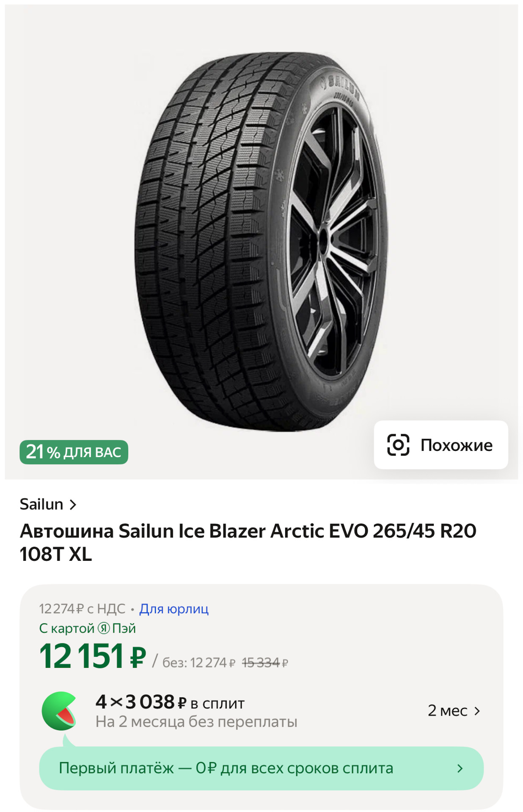Select the '4×3 038 ₽ в сплит' offer

click(x=170, y=702)
